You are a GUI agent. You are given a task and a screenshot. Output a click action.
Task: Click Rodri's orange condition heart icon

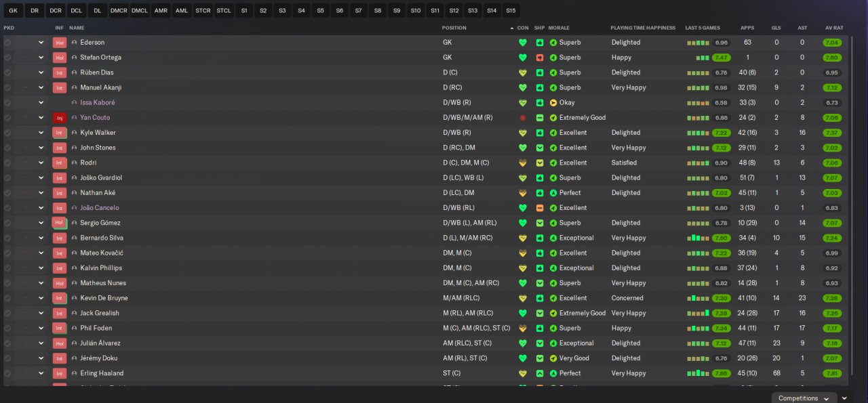522,163
